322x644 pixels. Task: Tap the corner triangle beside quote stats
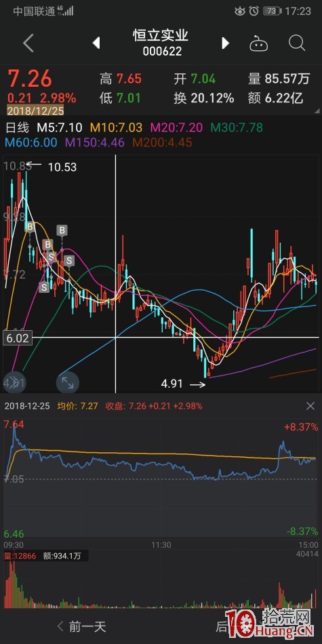point(317,111)
